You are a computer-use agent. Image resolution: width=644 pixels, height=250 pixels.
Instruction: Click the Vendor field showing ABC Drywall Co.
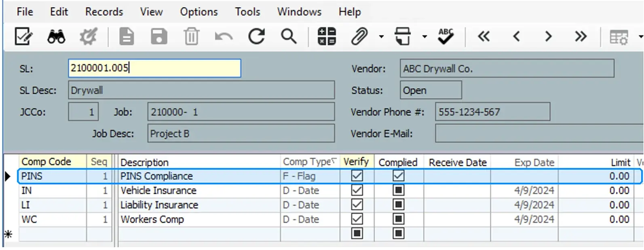507,68
